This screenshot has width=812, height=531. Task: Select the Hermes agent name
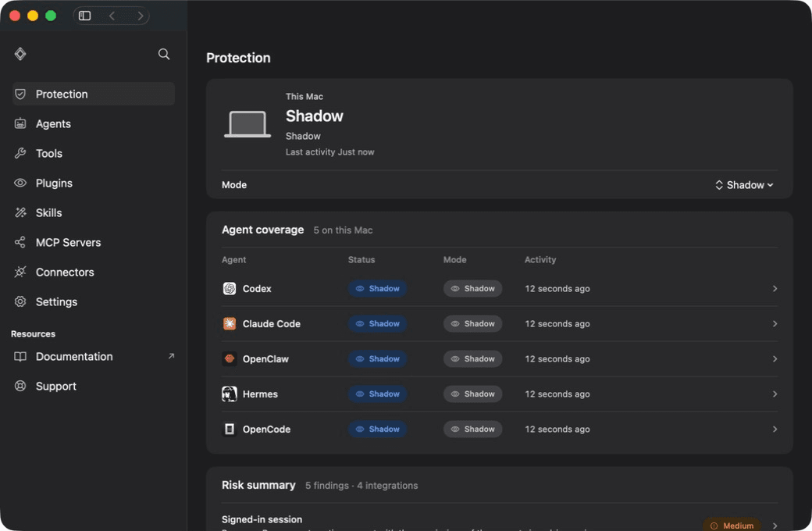pos(260,394)
